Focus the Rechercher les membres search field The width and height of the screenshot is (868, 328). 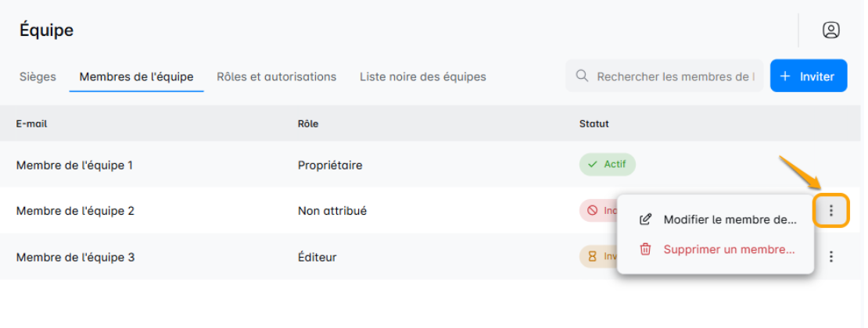673,77
